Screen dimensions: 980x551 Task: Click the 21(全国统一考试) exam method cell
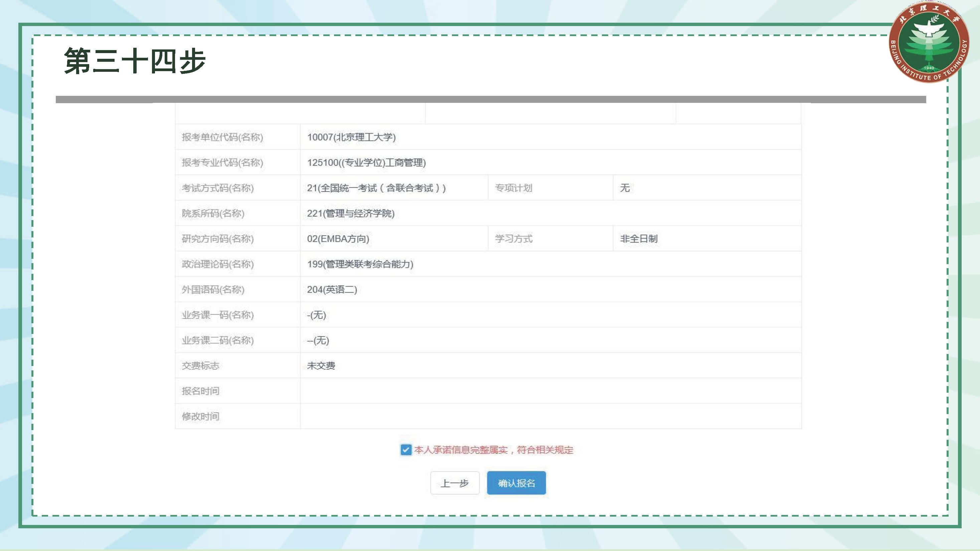tap(376, 188)
